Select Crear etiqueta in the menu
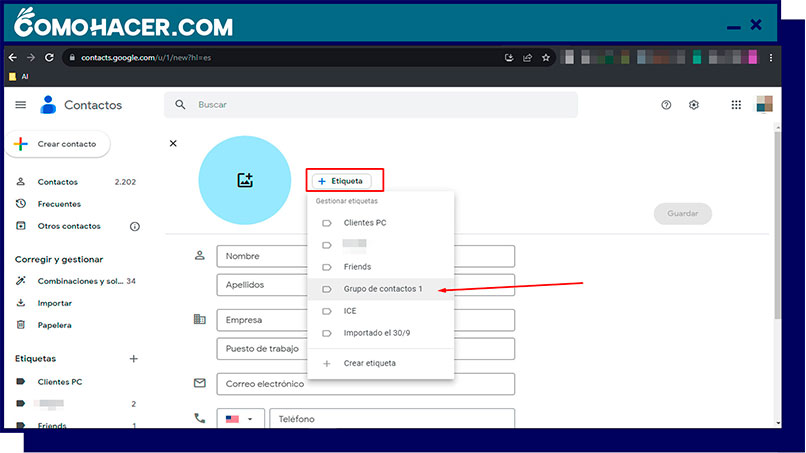Image resolution: width=806 pixels, height=453 pixels. pos(369,363)
